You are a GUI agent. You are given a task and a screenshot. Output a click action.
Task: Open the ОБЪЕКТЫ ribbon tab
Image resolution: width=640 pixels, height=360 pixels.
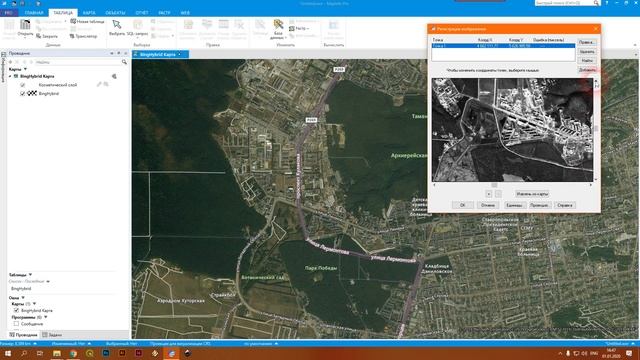click(115, 13)
